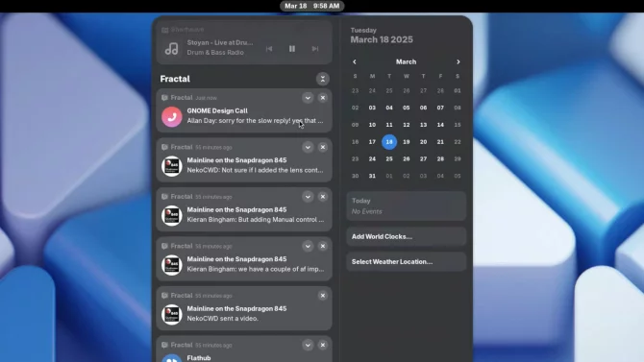Viewport: 644px width, 362px height.
Task: Dismiss the Kieran Bingham 'couple of af' notification
Action: (x=323, y=246)
